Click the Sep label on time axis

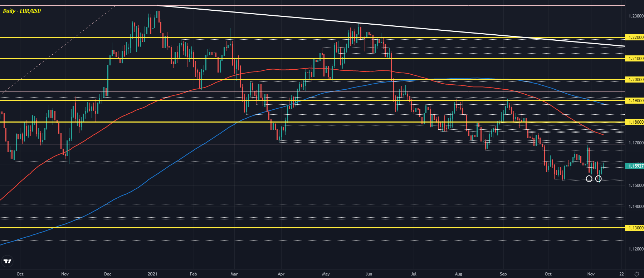pyautogui.click(x=503, y=274)
